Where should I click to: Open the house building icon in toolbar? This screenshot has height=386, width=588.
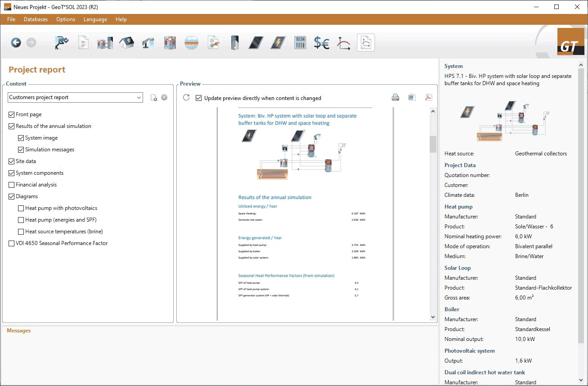(x=126, y=43)
